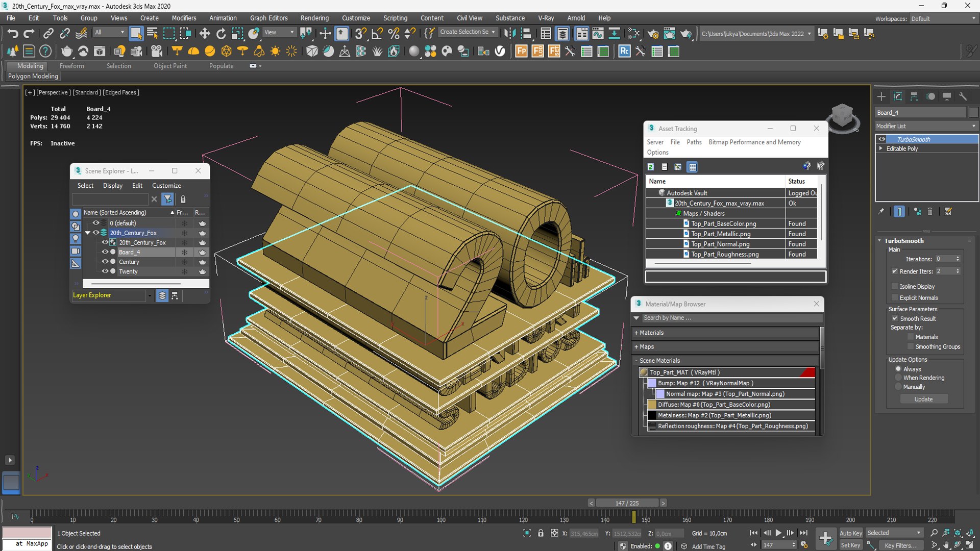Open the Material Editor icon
980x551 pixels.
click(x=634, y=34)
